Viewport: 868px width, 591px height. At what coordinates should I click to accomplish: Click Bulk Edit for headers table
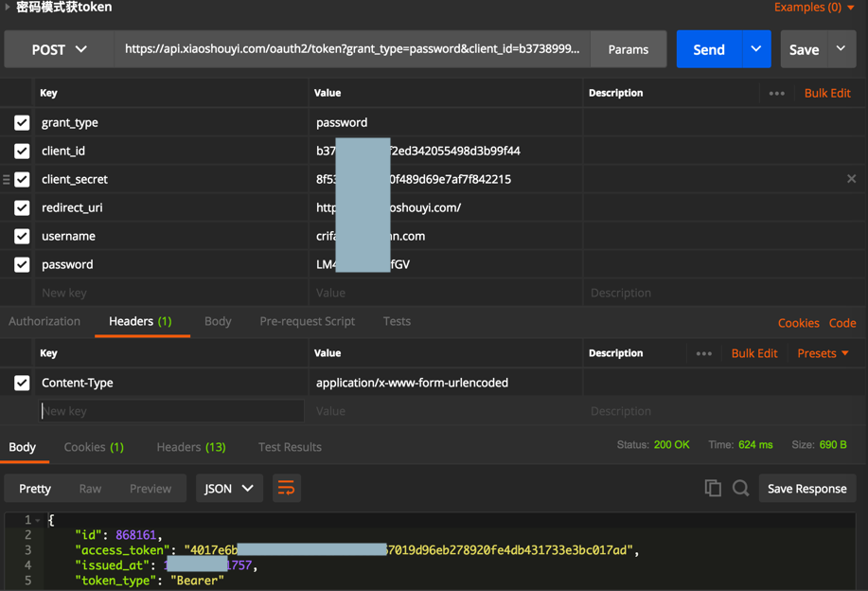[754, 353]
